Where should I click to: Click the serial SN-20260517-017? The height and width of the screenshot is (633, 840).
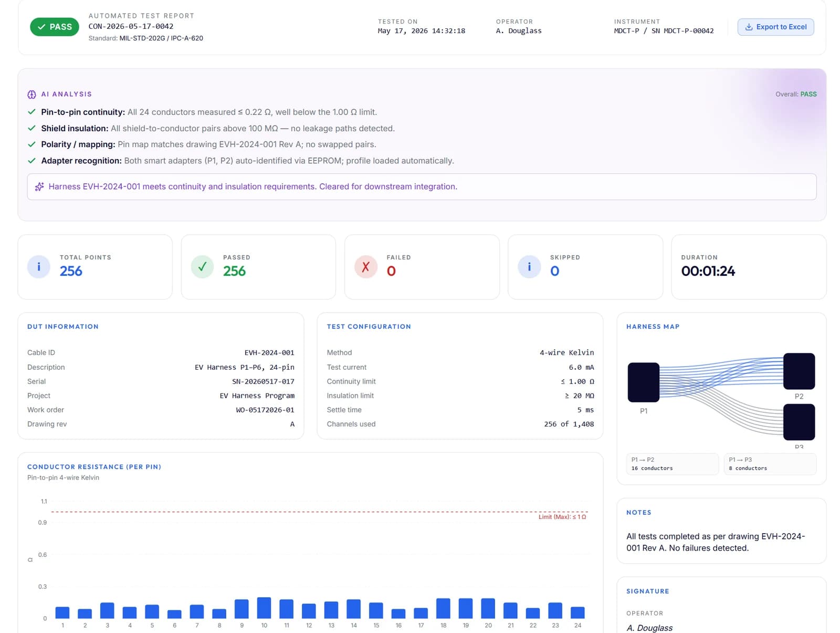point(263,381)
